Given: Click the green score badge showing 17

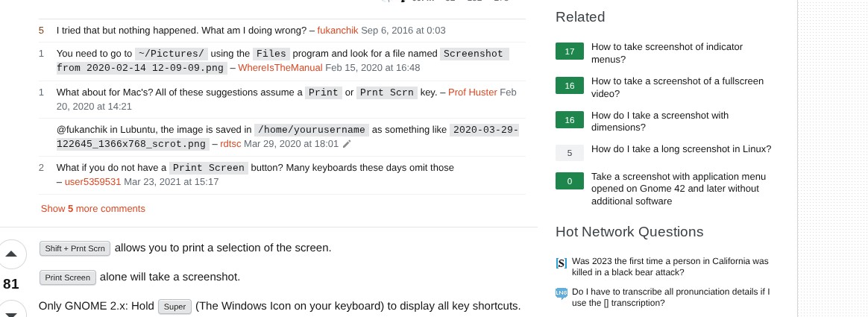Looking at the screenshot, I should pos(570,51).
